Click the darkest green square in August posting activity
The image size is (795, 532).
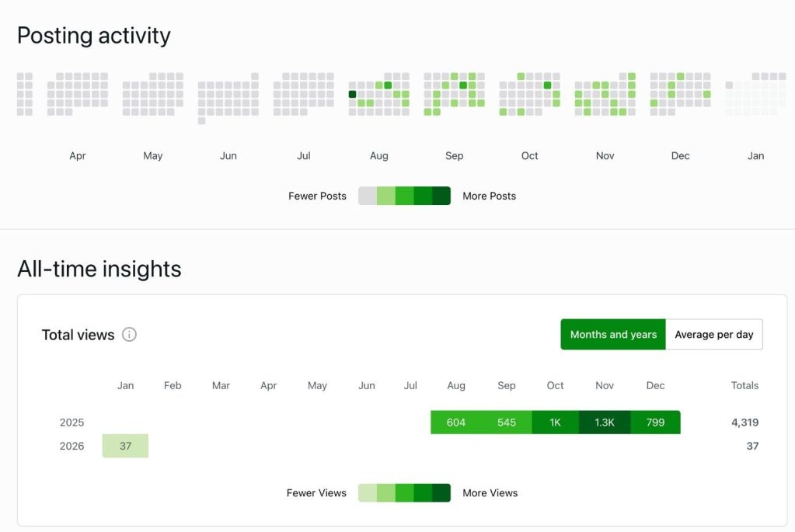point(352,94)
